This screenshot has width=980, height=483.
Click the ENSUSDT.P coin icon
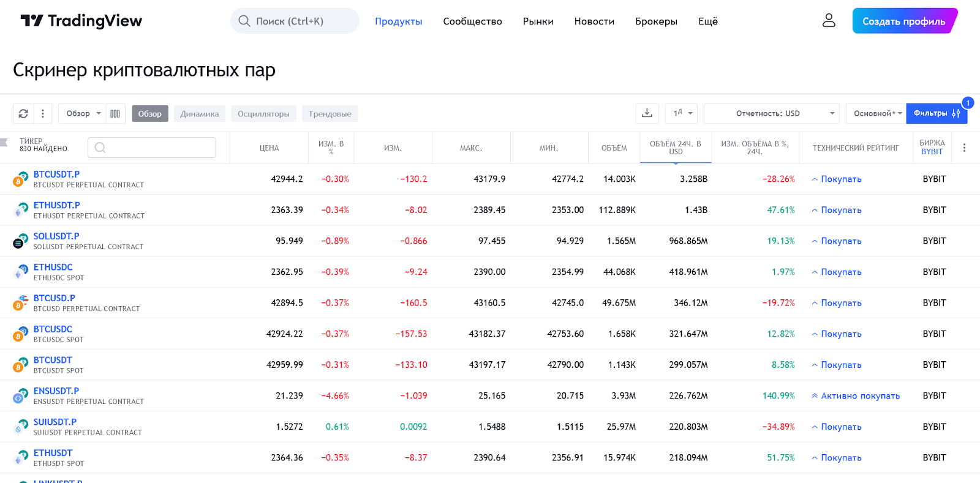[20, 395]
